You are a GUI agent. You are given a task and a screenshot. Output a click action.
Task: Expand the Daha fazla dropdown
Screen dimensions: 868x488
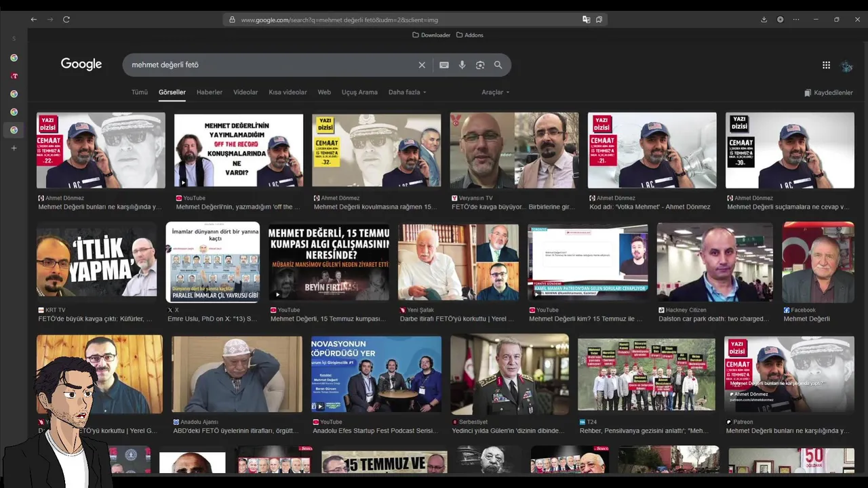click(407, 92)
